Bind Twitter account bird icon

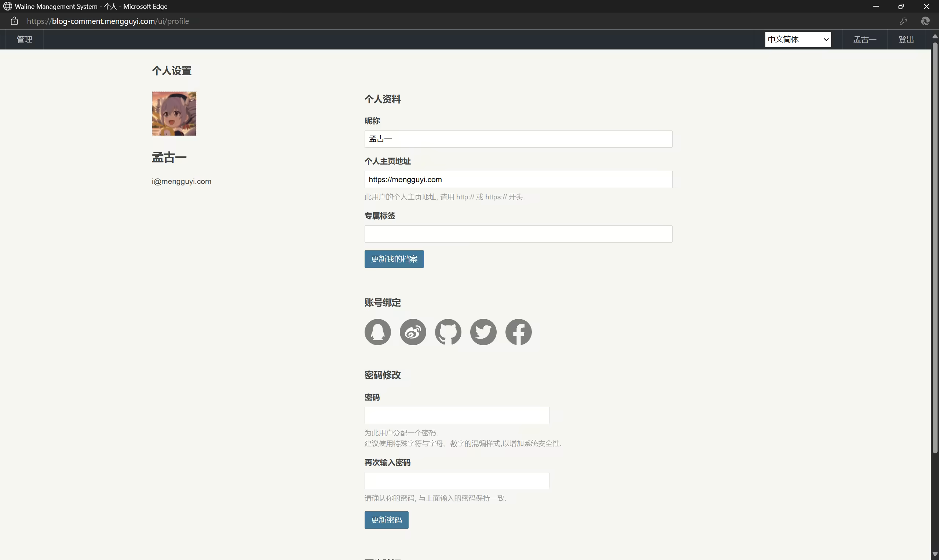483,332
